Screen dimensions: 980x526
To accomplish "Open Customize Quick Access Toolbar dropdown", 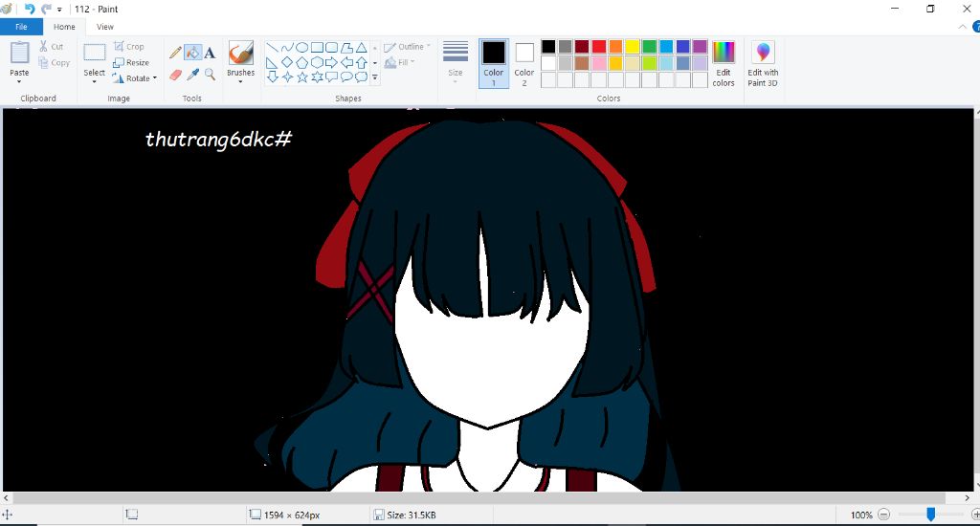I will coord(59,10).
